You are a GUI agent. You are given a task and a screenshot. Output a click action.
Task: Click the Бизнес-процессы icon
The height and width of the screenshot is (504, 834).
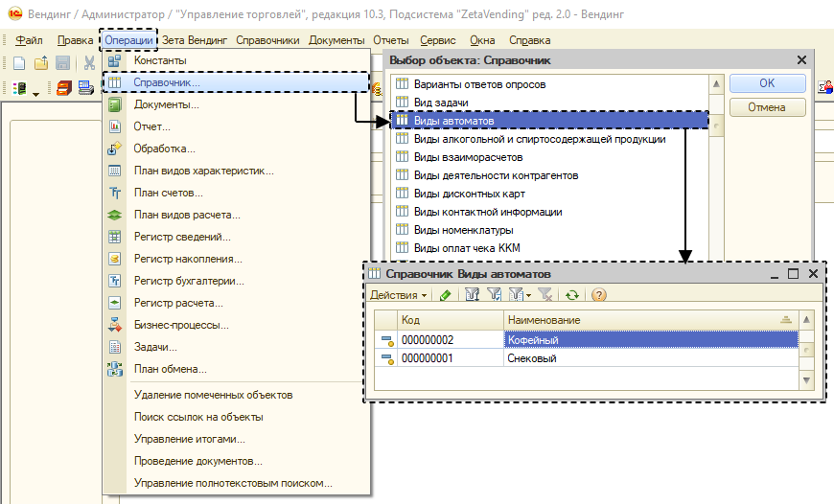[x=115, y=325]
